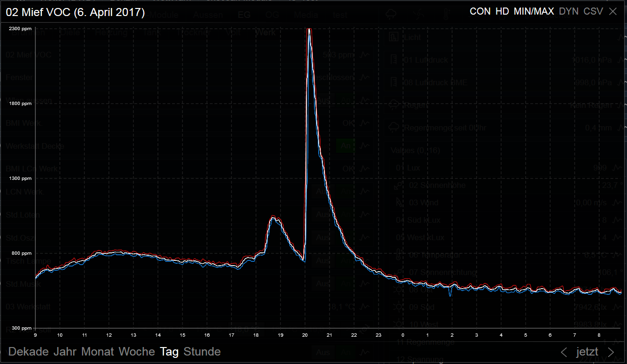The image size is (627, 364).
Task: Close the VOC chart overlay
Action: pos(613,11)
